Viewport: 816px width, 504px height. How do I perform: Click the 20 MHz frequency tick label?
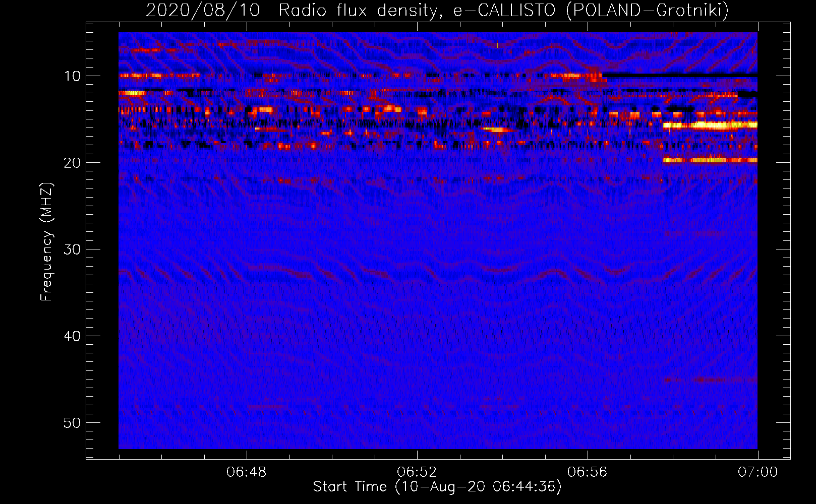[73, 163]
